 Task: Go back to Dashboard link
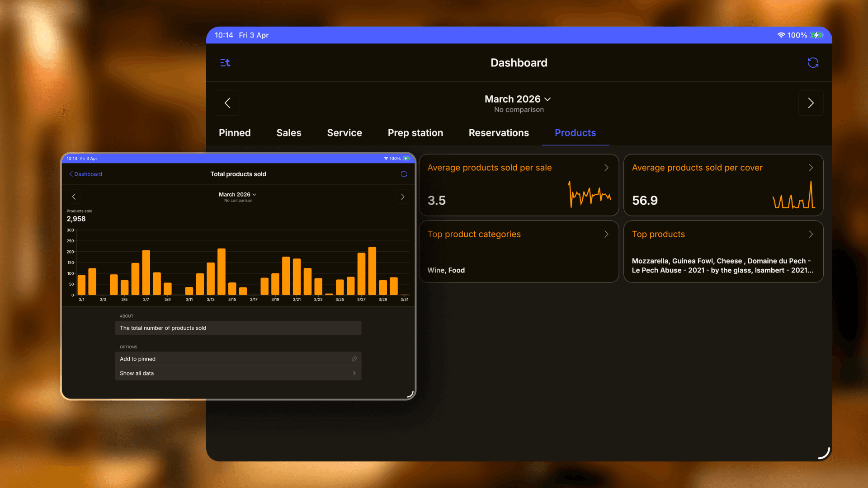[85, 174]
